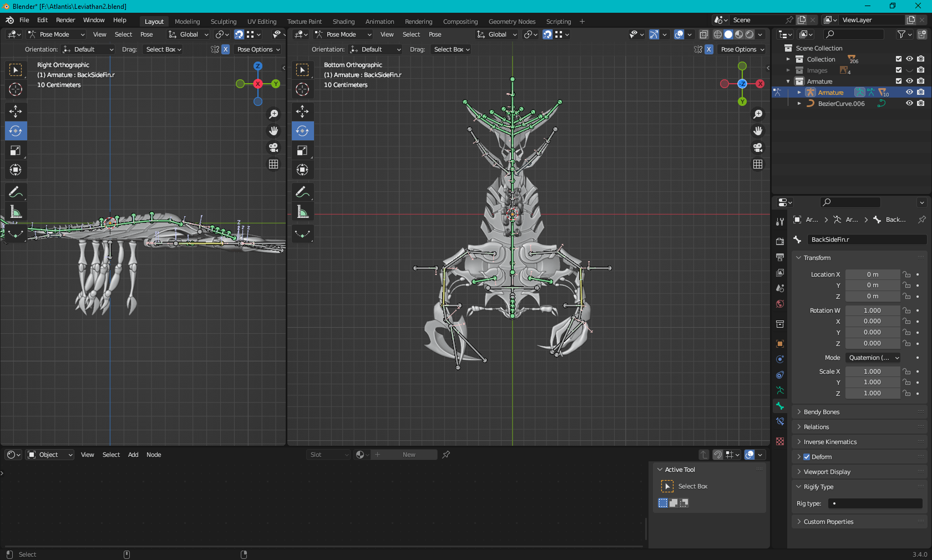Uncheck the Deform checkbox
The image size is (932, 560).
point(806,457)
